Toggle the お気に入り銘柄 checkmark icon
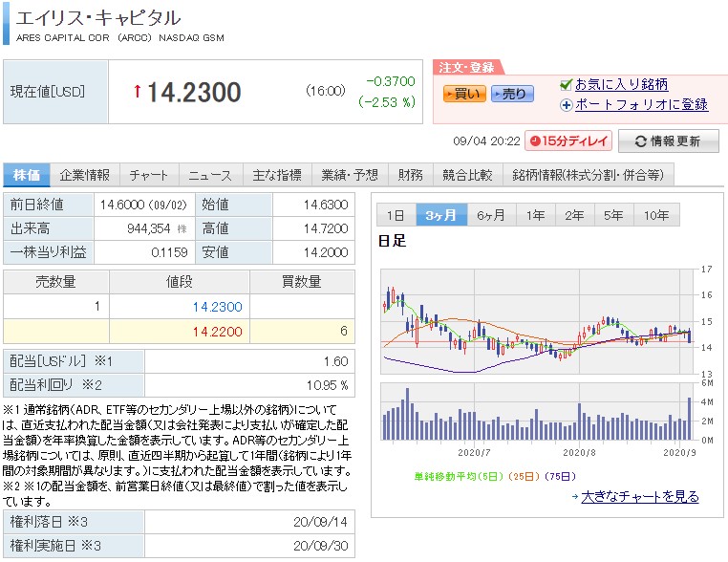728x562 pixels. pos(566,84)
